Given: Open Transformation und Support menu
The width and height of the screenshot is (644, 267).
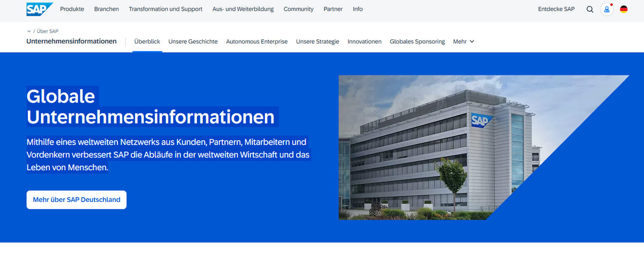Looking at the screenshot, I should tap(166, 9).
